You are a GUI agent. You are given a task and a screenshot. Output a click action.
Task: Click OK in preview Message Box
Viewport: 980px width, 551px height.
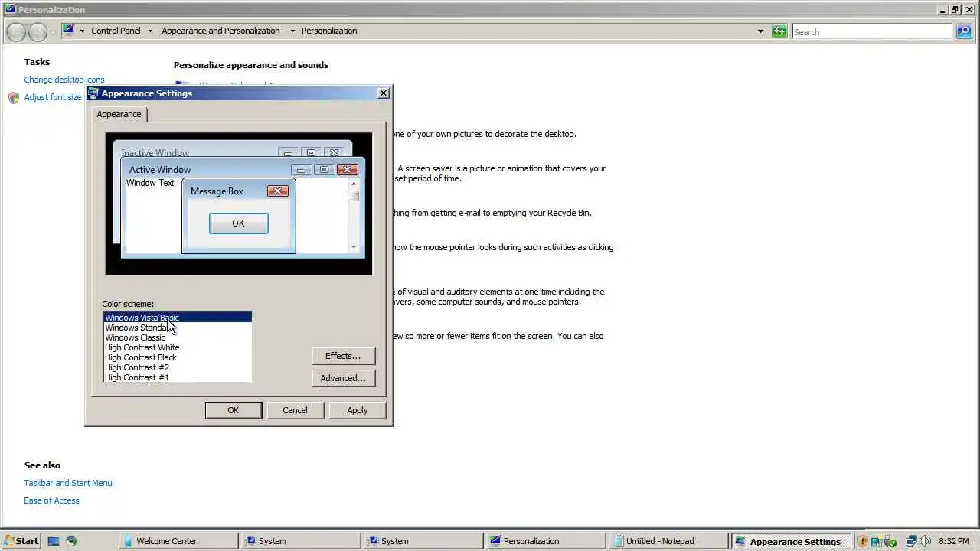(x=238, y=223)
